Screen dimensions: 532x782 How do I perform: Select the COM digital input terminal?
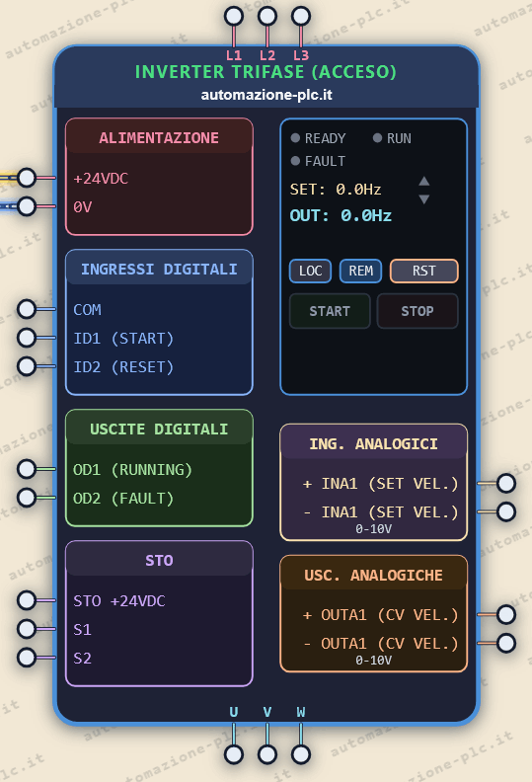pos(27,309)
